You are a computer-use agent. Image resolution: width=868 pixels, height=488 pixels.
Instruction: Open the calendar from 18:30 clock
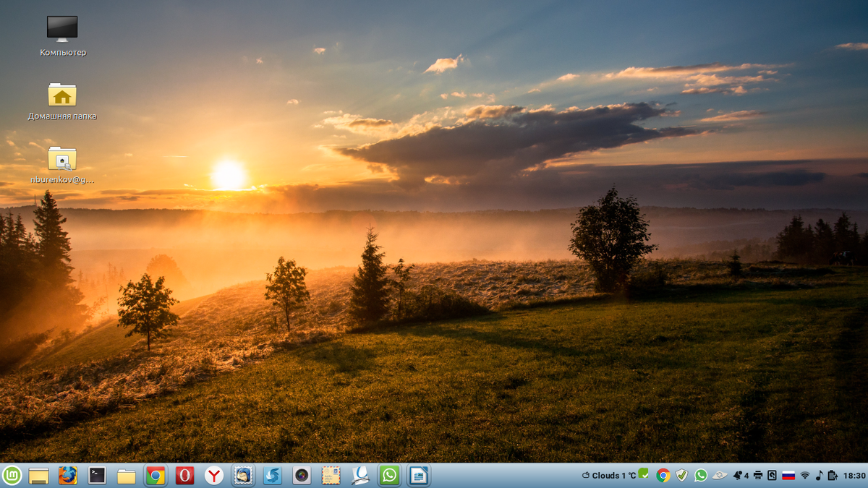click(x=854, y=476)
